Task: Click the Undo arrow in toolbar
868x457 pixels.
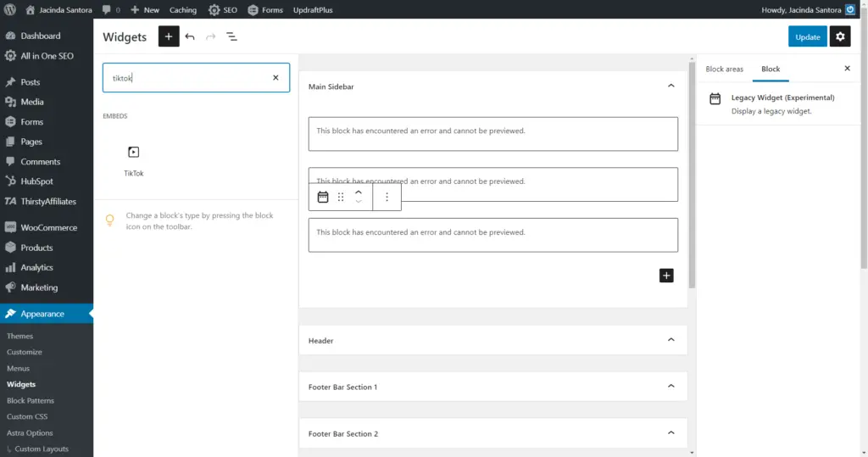Action: (190, 37)
